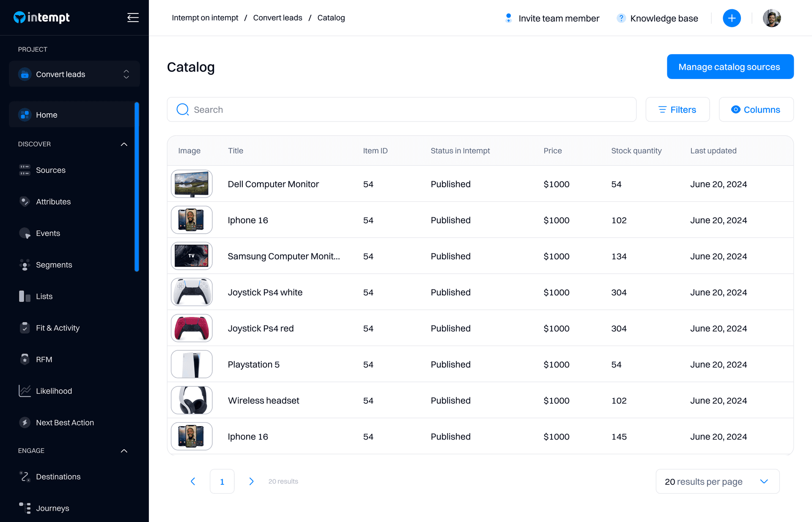Click the Intempt logo
The image size is (812, 522).
pyautogui.click(x=41, y=17)
